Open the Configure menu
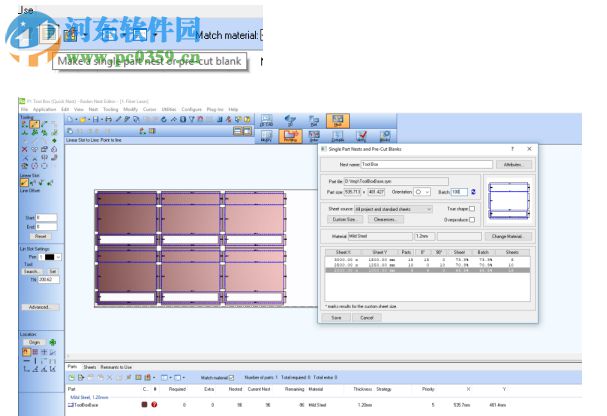The width and height of the screenshot is (607, 416). (x=191, y=110)
